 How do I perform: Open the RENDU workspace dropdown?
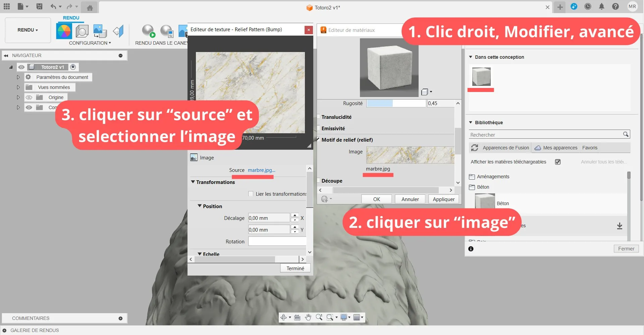28,30
